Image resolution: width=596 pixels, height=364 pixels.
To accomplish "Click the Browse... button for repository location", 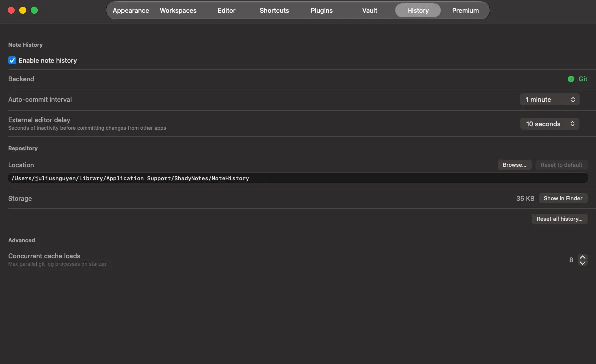I will [514, 165].
